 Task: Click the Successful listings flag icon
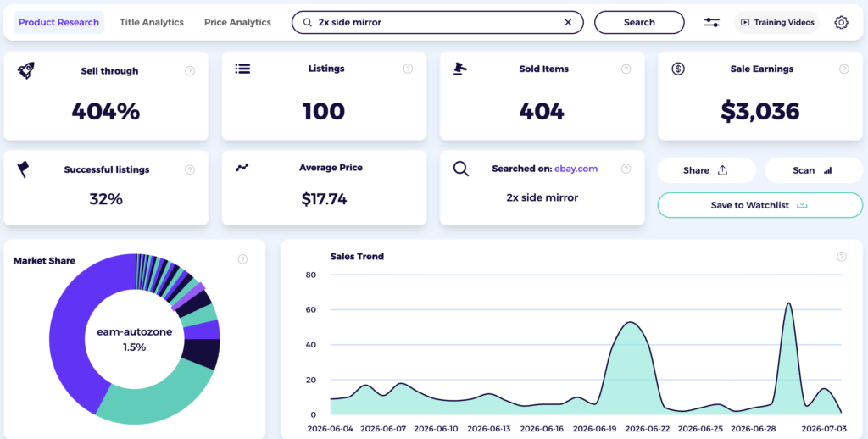(23, 169)
